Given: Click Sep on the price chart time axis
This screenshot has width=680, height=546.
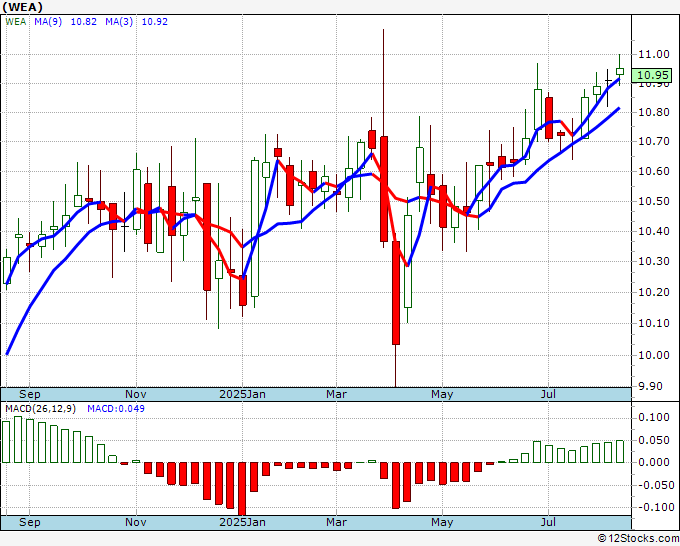Looking at the screenshot, I should tap(29, 394).
